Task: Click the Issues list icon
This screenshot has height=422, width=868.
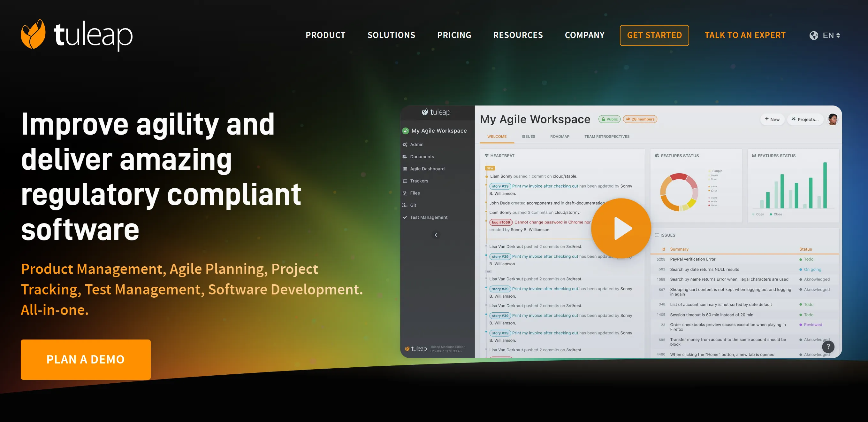Action: pos(656,235)
